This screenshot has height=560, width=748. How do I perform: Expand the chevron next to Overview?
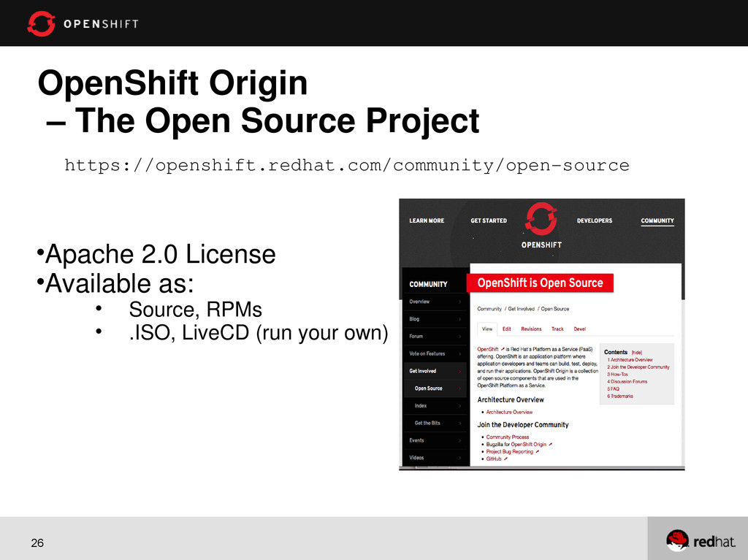(x=460, y=302)
